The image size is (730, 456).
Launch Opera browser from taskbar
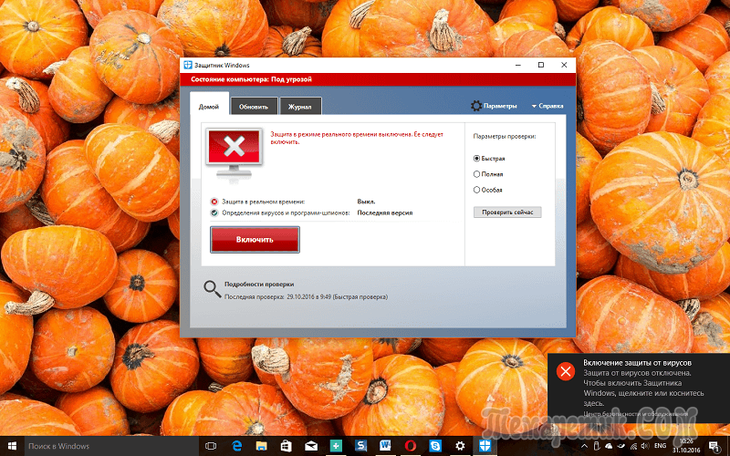coord(410,446)
